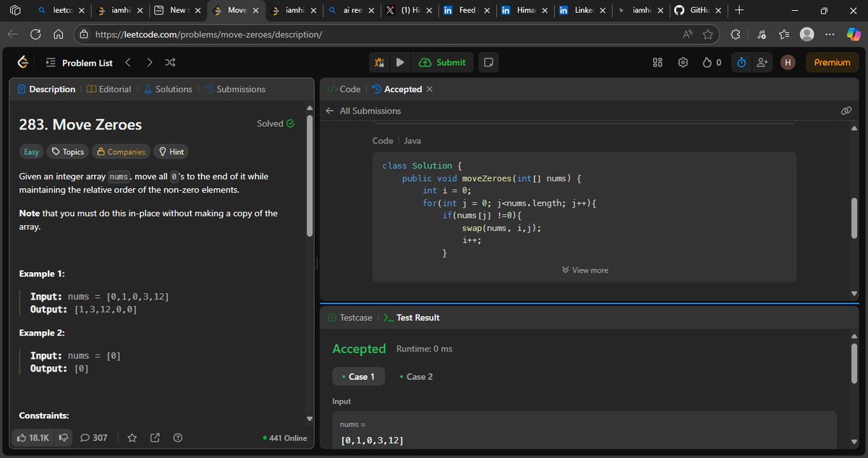This screenshot has height=458, width=868.
Task: Expand the Topics tag
Action: [x=68, y=151]
